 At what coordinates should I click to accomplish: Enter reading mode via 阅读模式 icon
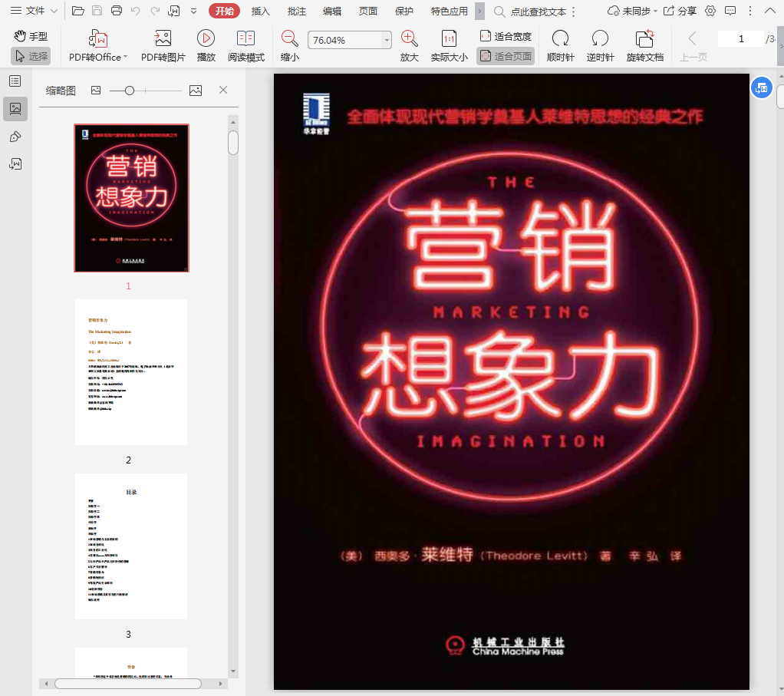coord(245,39)
